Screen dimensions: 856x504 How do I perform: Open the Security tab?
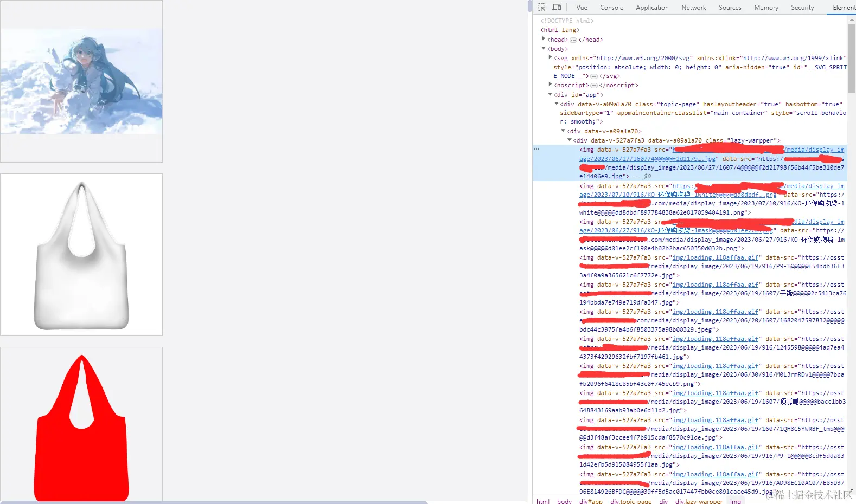[802, 8]
